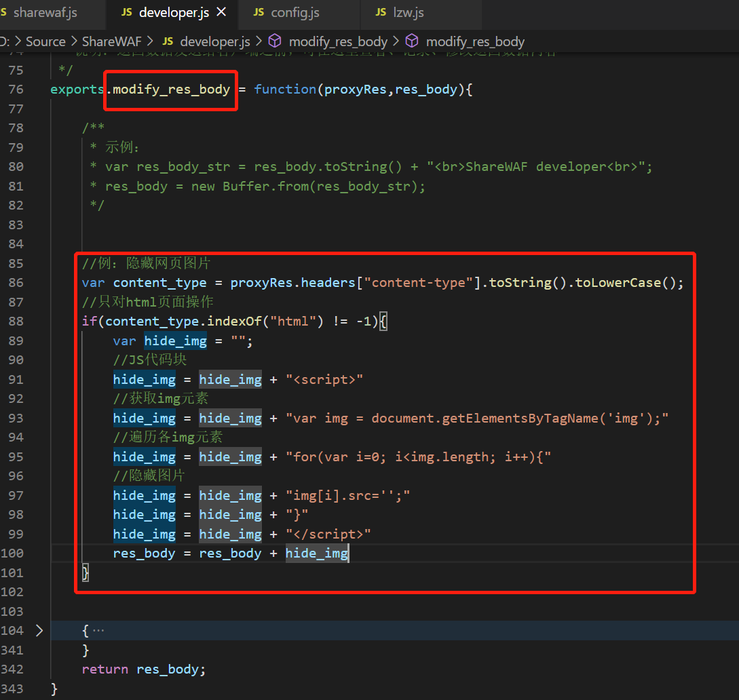Click 'toLowerCase' method on line 86

(618, 283)
